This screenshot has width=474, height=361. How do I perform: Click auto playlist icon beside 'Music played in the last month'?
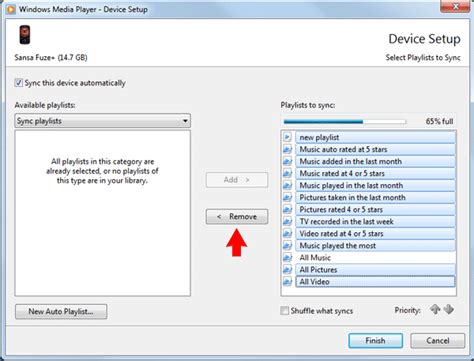point(288,185)
